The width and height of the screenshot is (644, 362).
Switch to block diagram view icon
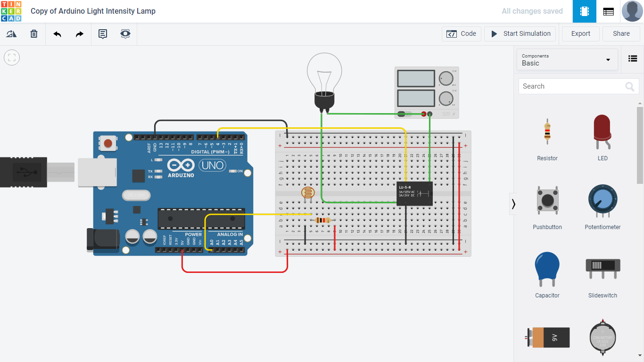pos(608,11)
